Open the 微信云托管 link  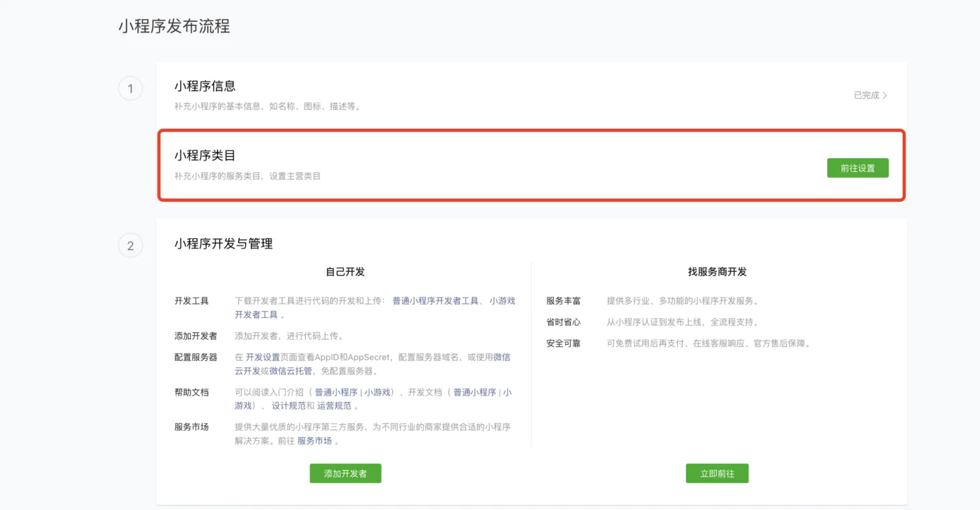tap(291, 371)
